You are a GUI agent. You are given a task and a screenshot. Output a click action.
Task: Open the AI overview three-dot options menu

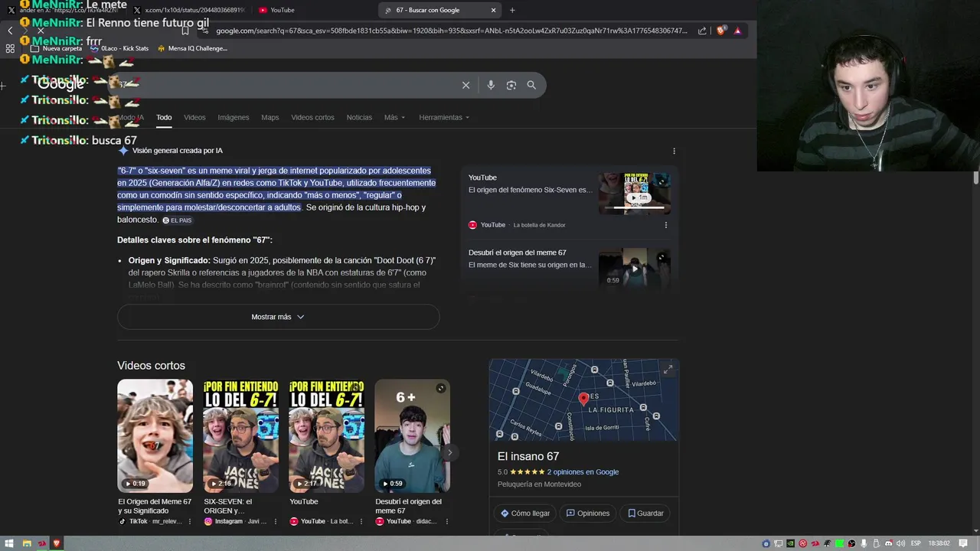coord(674,151)
